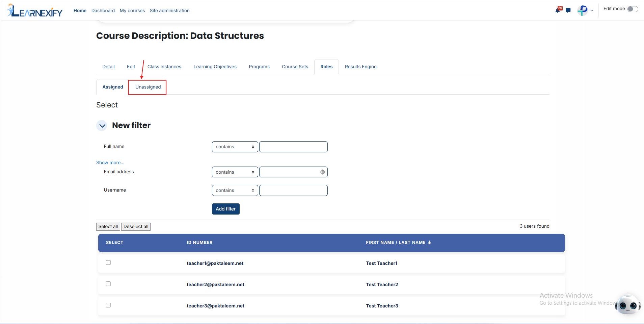Switch to the Assigned tab

(113, 87)
